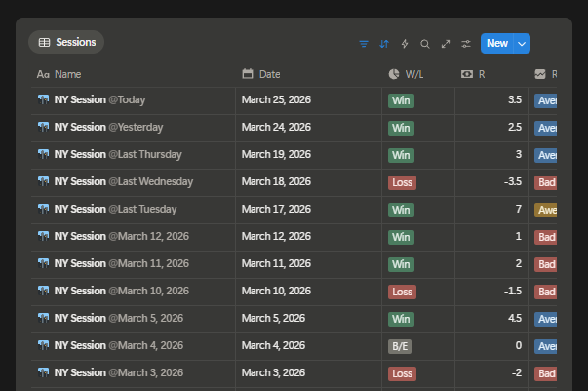Viewport: 588px width, 391px height.
Task: Switch to the Sessions table view tab
Action: click(x=66, y=42)
